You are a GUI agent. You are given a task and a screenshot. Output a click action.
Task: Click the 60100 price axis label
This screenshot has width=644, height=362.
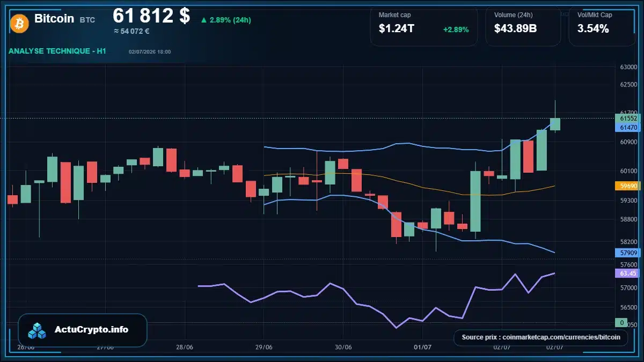pyautogui.click(x=628, y=171)
